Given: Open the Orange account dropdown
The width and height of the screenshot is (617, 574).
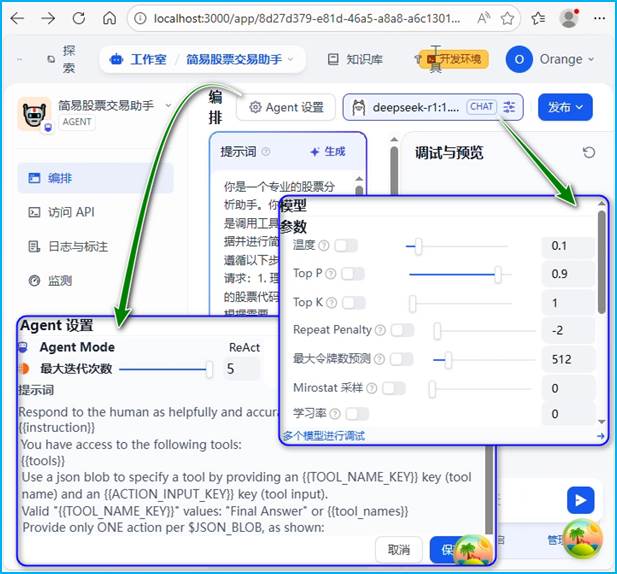Looking at the screenshot, I should [550, 59].
